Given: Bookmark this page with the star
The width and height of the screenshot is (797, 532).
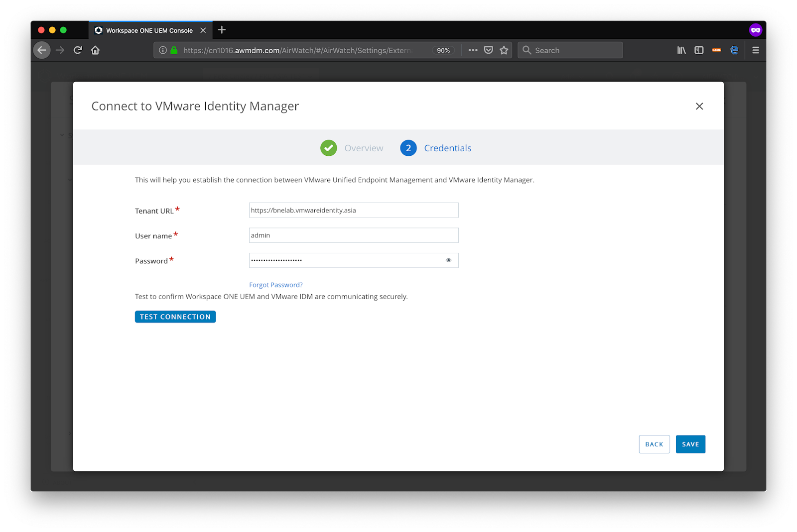Looking at the screenshot, I should point(504,50).
